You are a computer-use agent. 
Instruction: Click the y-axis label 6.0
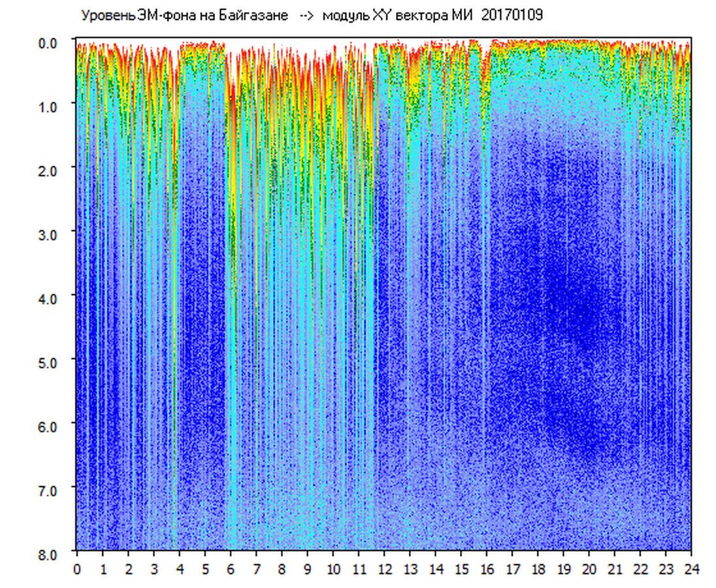coord(50,426)
